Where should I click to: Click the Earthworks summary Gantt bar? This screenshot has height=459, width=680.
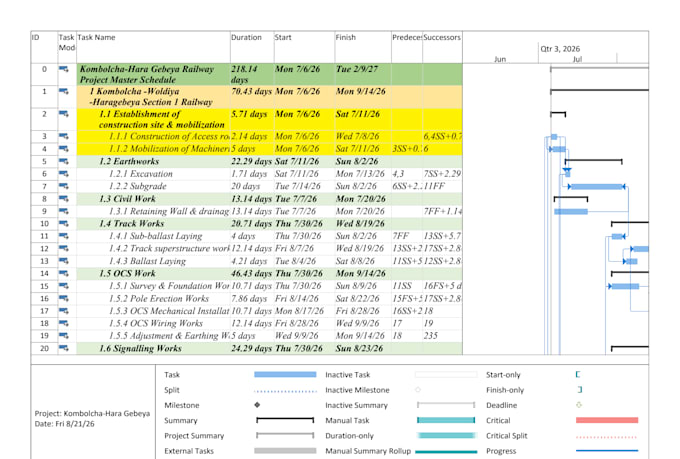(593, 161)
